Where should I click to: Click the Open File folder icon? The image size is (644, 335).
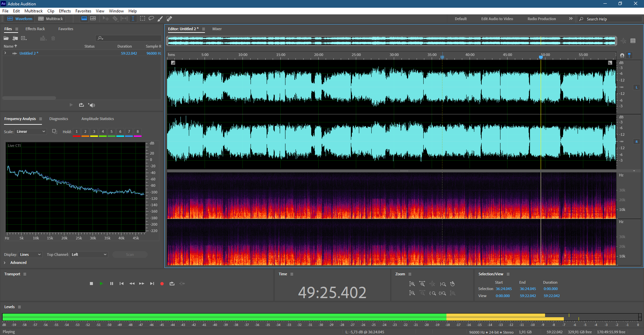(x=6, y=38)
